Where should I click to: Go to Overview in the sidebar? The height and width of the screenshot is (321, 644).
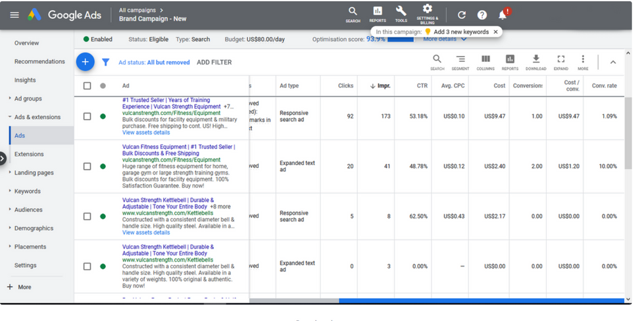[x=27, y=43]
